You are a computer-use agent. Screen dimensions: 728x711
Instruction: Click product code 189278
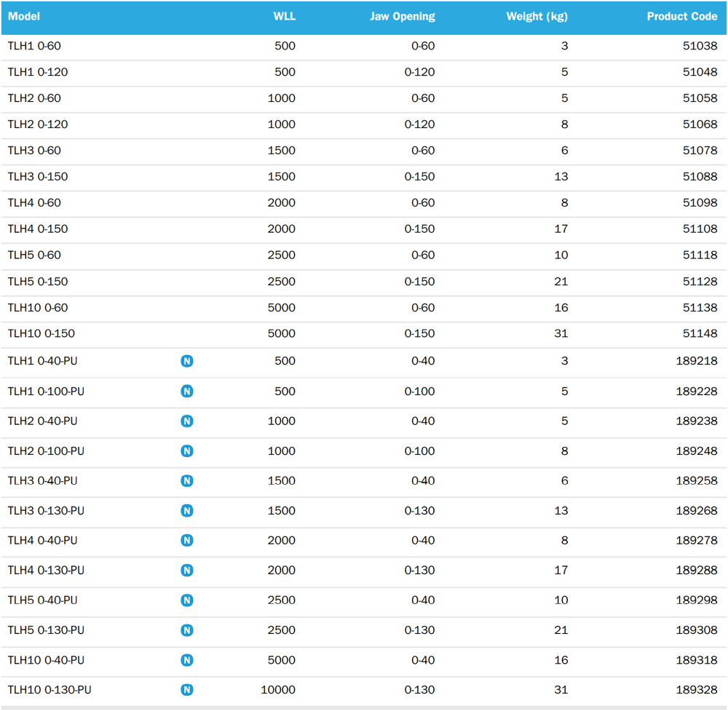[x=697, y=541]
